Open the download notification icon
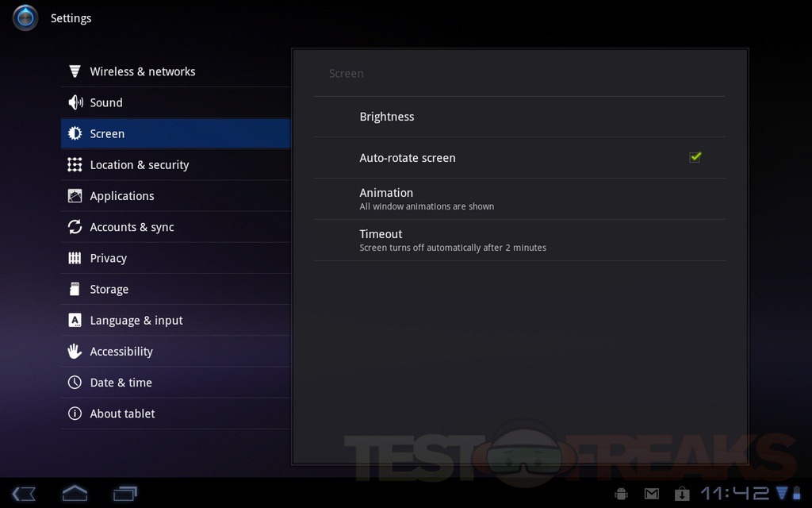The image size is (812, 508). (x=681, y=494)
